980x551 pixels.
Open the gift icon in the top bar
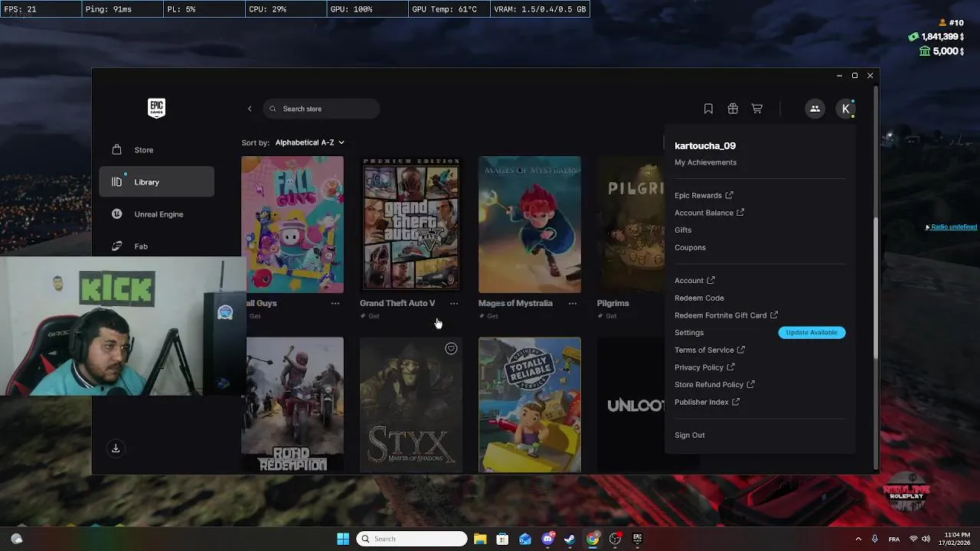(733, 109)
